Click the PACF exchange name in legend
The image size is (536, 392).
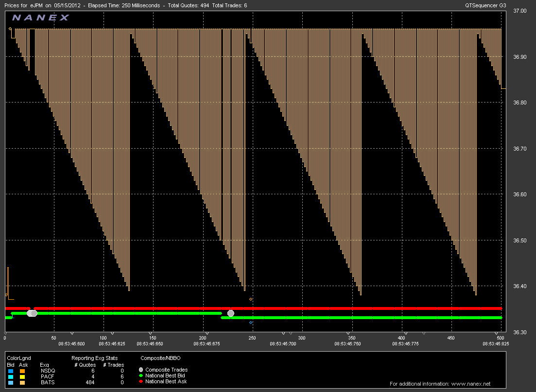(48, 376)
